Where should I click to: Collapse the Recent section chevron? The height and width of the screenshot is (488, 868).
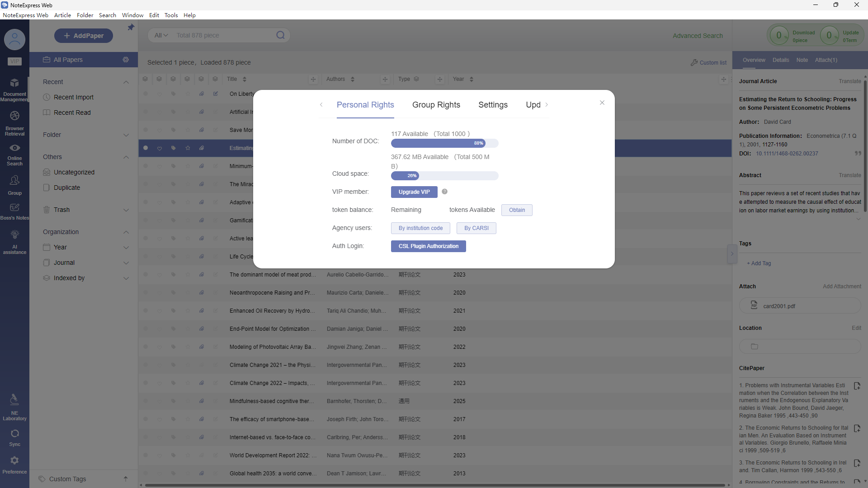[x=126, y=82]
